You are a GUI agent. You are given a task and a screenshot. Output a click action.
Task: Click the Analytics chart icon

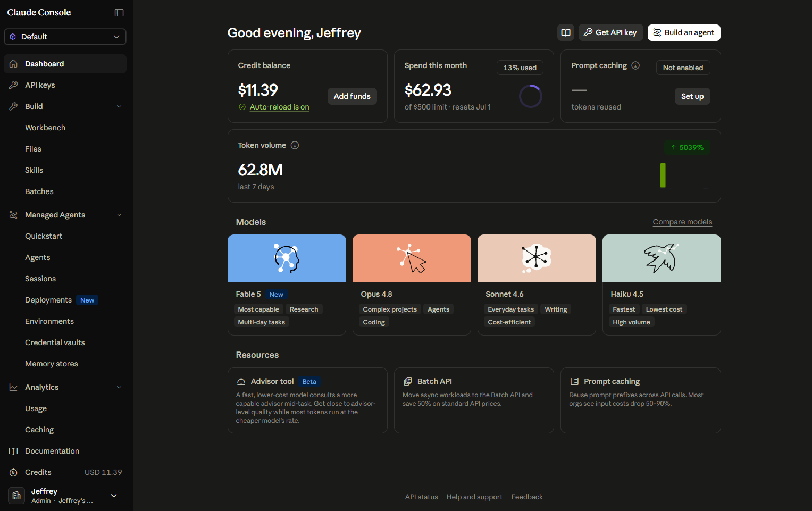14,387
